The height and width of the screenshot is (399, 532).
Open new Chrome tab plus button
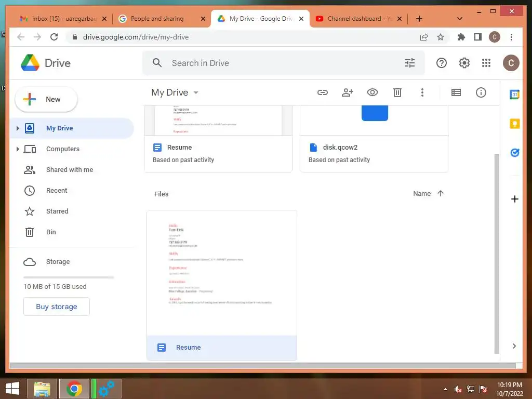[x=419, y=19]
